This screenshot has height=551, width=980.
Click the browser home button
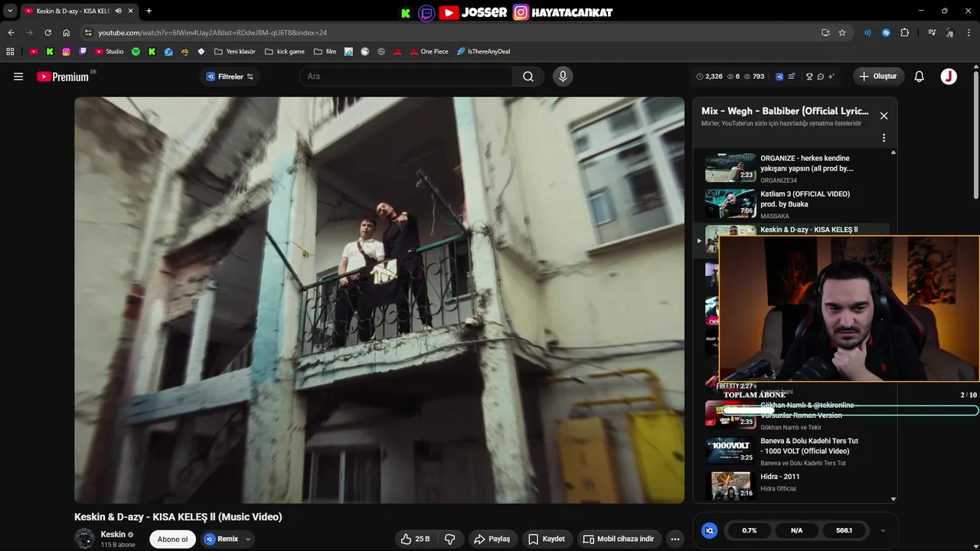pos(66,33)
